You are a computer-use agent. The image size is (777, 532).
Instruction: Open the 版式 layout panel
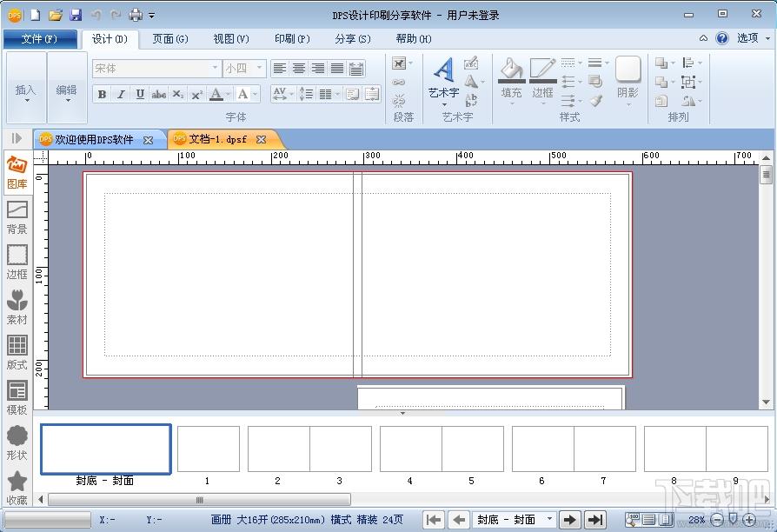click(x=17, y=353)
